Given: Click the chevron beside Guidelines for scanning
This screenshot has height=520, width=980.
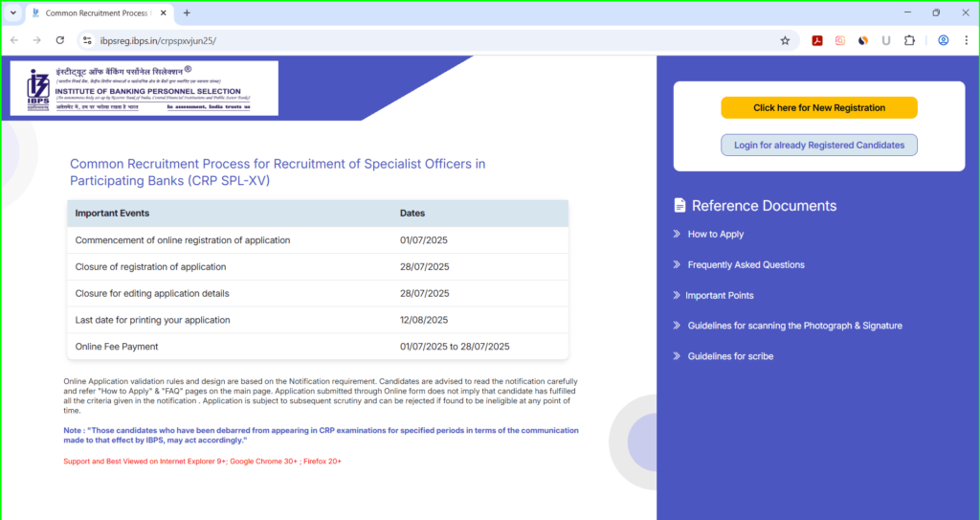Looking at the screenshot, I should coord(677,326).
